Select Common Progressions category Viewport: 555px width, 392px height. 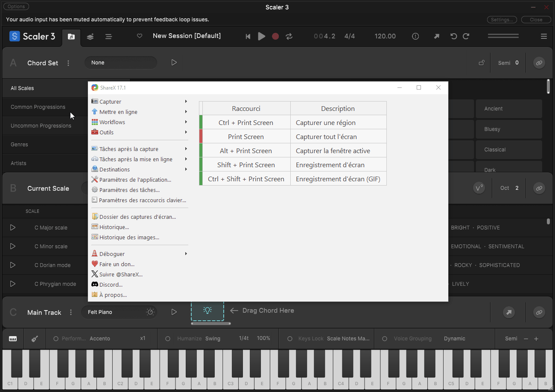click(45, 107)
